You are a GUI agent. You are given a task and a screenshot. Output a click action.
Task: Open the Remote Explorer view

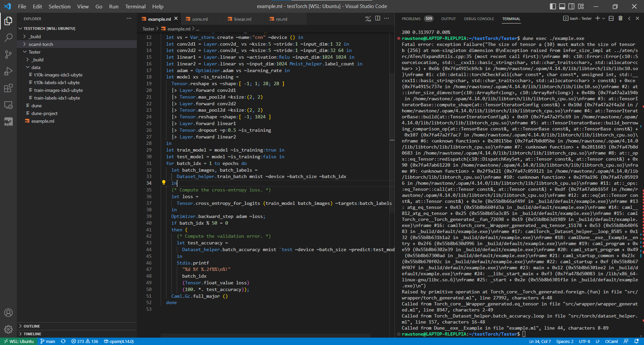coord(8,105)
